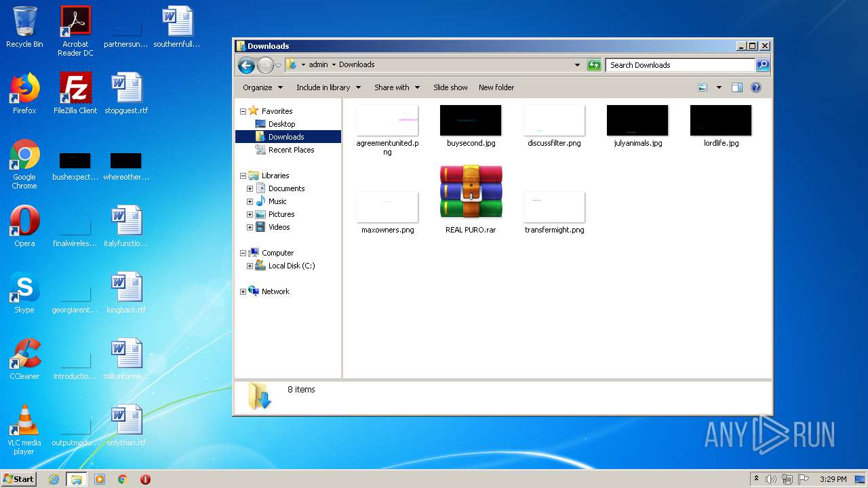The height and width of the screenshot is (488, 868).
Task: Open the Start menu
Action: tap(18, 479)
